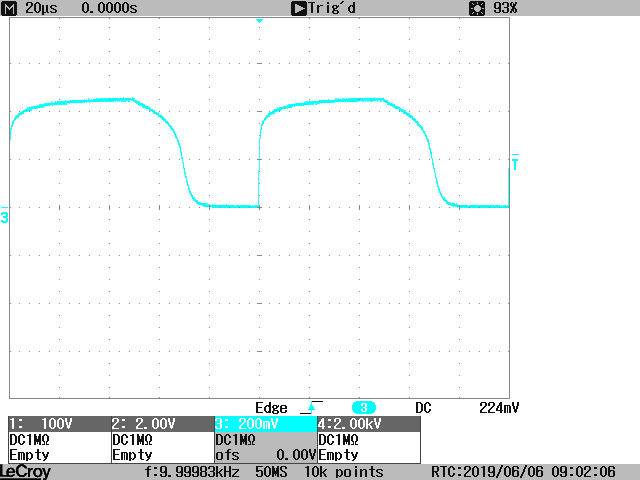Click the 0.0000s delay value

tap(109, 8)
